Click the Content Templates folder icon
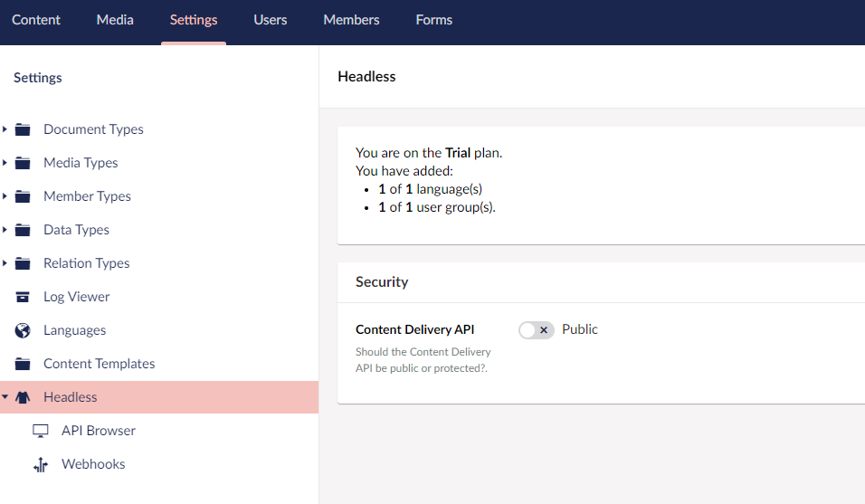The width and height of the screenshot is (865, 504). tap(23, 364)
